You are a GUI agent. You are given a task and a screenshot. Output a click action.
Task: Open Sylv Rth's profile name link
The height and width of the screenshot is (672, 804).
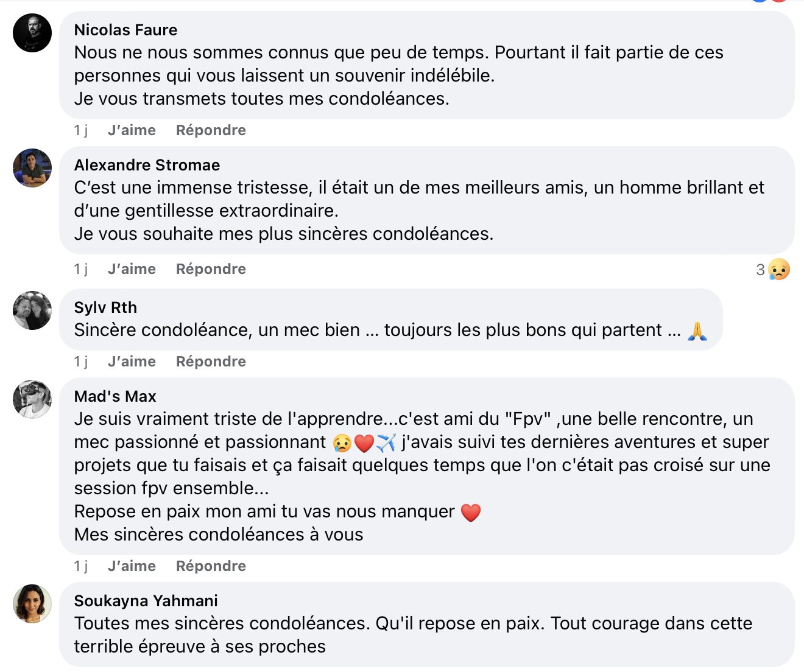coord(105,307)
